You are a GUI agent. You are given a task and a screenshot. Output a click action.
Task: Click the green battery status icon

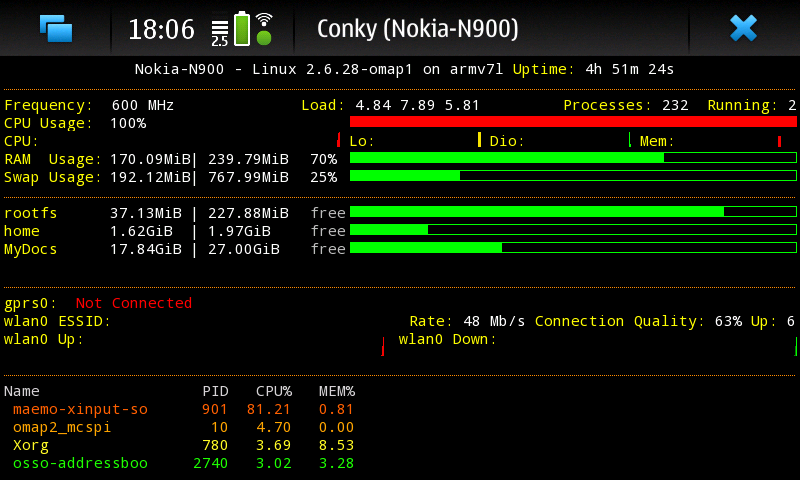click(x=242, y=28)
